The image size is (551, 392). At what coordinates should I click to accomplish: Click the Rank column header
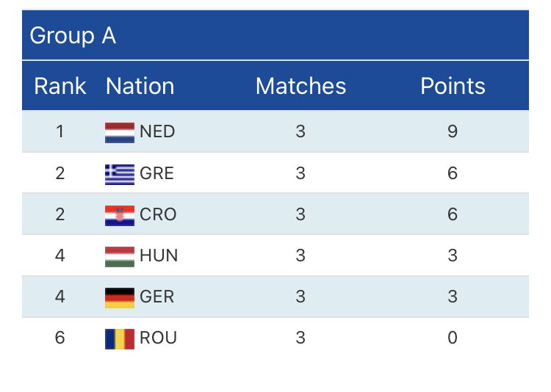60,86
